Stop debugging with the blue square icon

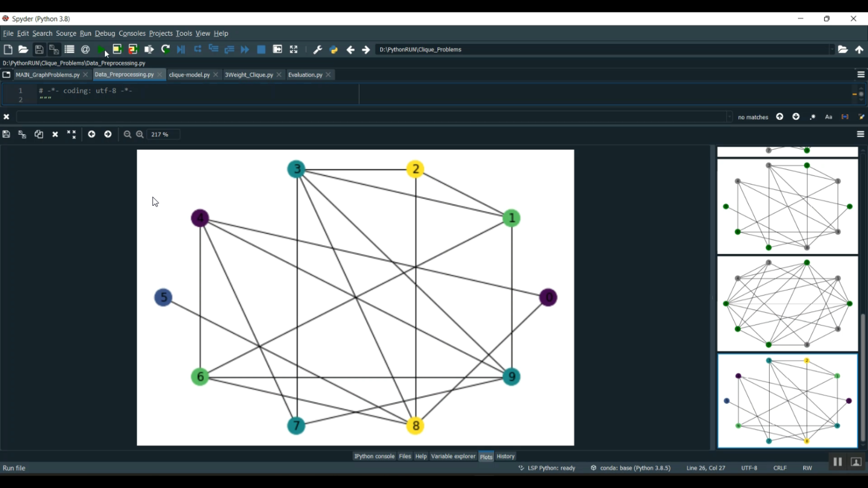tap(262, 50)
